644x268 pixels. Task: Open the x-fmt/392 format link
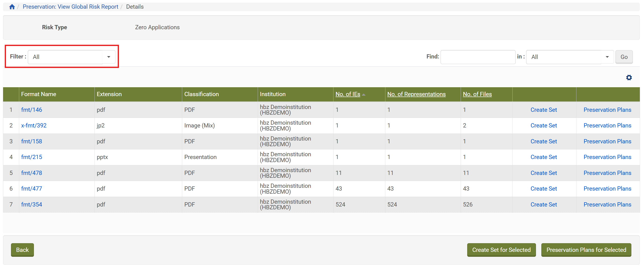click(x=34, y=126)
